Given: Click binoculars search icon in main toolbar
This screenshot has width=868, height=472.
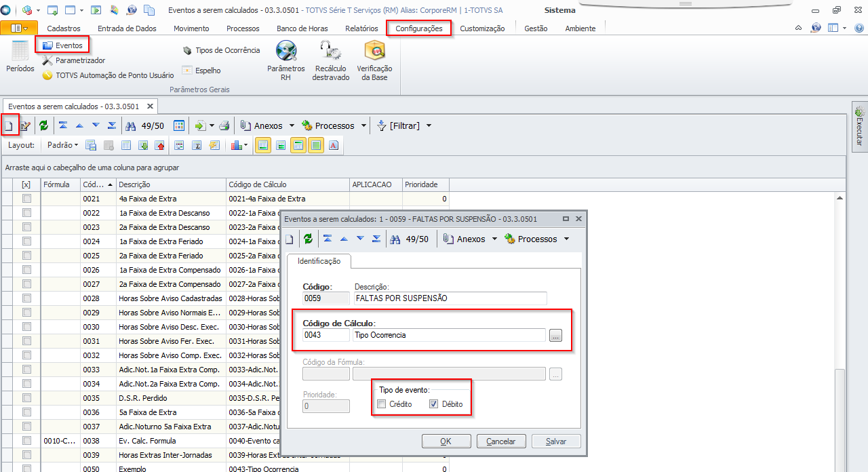Looking at the screenshot, I should pyautogui.click(x=131, y=125).
